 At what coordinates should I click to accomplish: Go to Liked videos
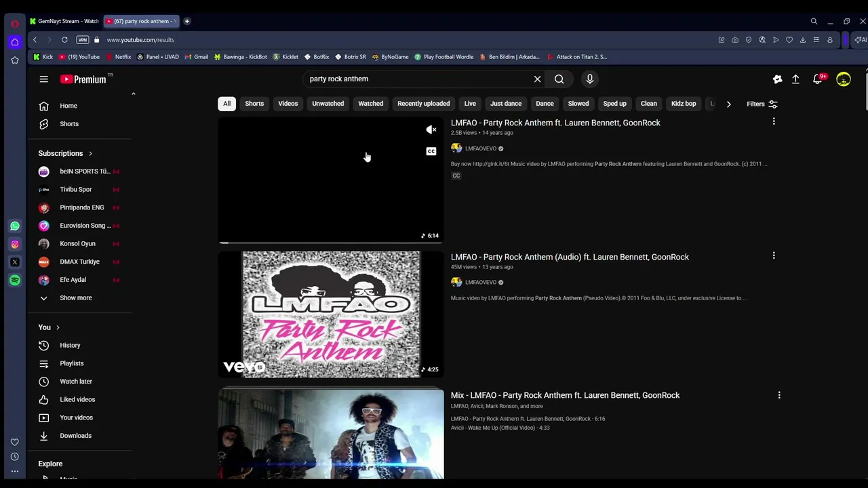77,399
